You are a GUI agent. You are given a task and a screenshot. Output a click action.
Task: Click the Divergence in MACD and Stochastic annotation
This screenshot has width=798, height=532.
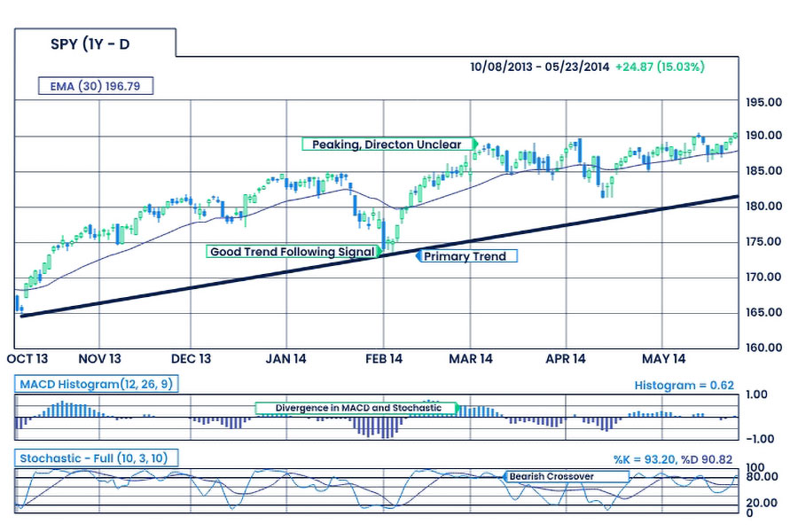tap(357, 408)
